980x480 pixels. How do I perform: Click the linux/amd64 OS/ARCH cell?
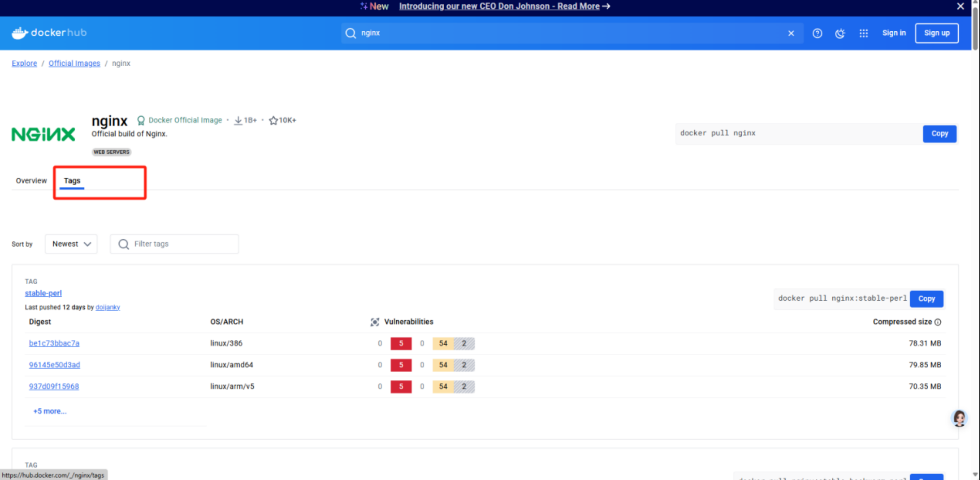tap(232, 365)
